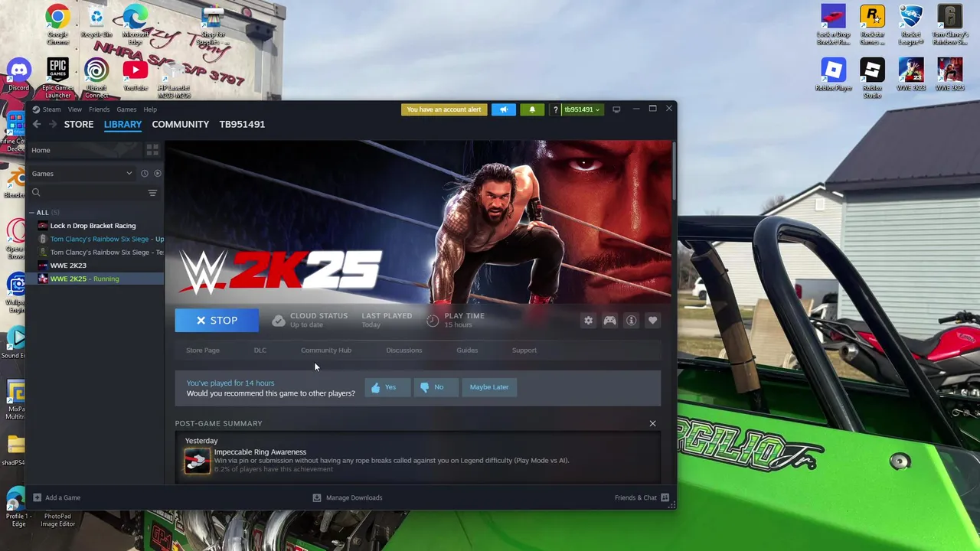
Task: Open the Friends menu
Action: (x=99, y=109)
